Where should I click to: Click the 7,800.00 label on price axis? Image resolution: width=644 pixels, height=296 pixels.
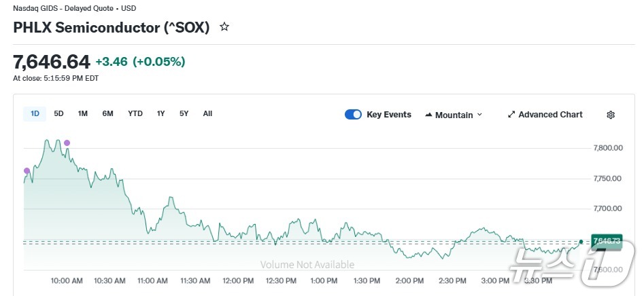click(x=608, y=148)
